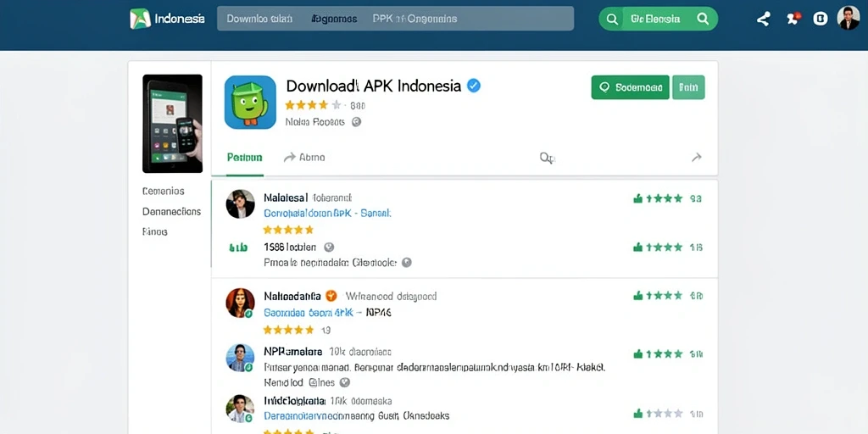The width and height of the screenshot is (868, 434).
Task: Click the five-star rating under Malalesal's review
Action: [x=288, y=230]
